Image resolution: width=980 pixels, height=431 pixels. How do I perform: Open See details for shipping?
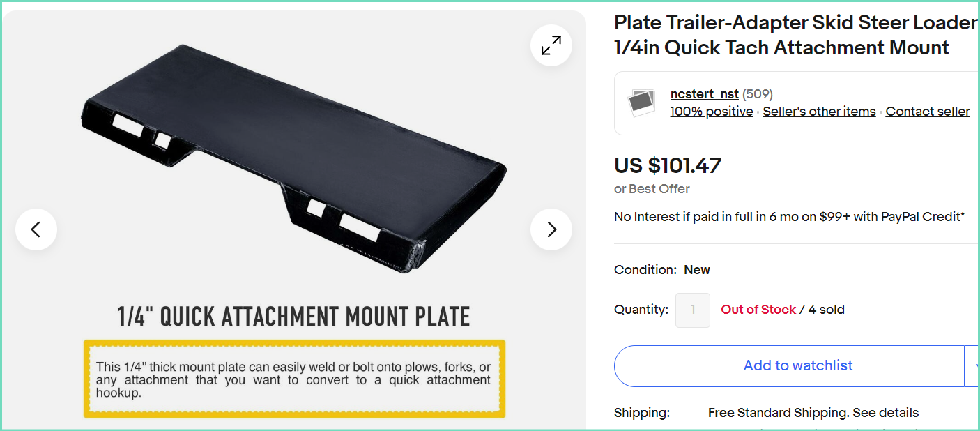pos(885,413)
